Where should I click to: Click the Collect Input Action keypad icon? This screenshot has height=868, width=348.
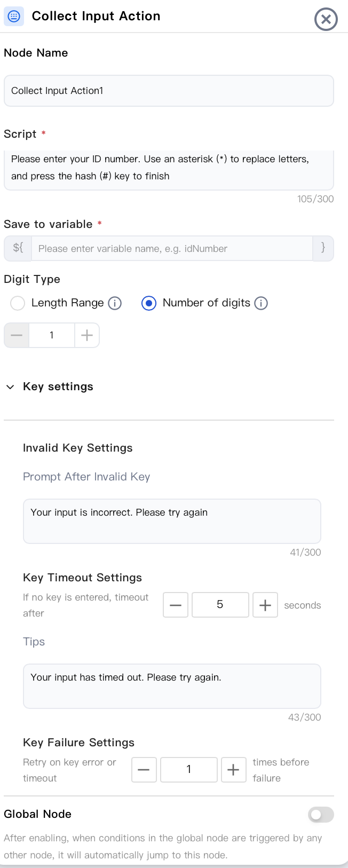click(x=14, y=16)
